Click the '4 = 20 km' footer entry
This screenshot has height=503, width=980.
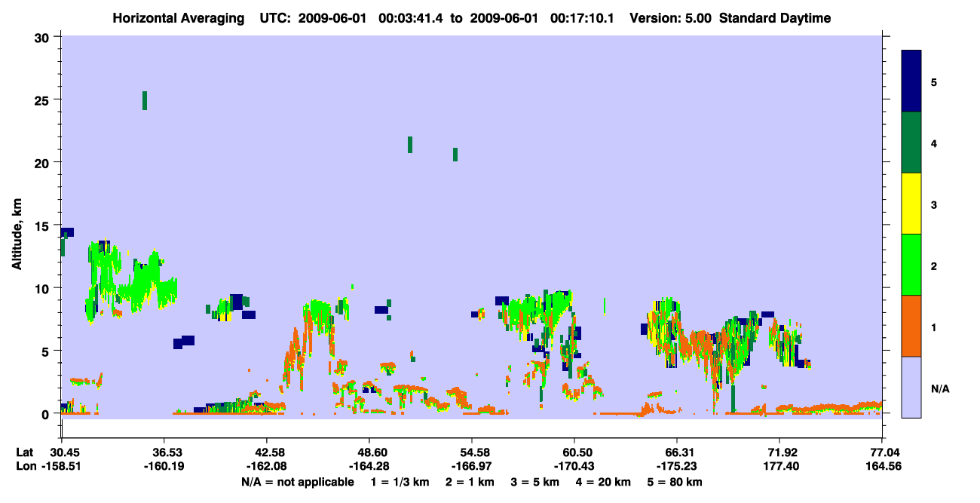605,482
